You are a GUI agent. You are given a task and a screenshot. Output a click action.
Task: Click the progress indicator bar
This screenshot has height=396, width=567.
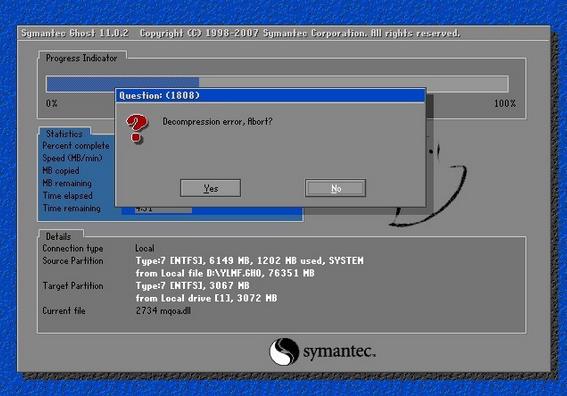[277, 84]
